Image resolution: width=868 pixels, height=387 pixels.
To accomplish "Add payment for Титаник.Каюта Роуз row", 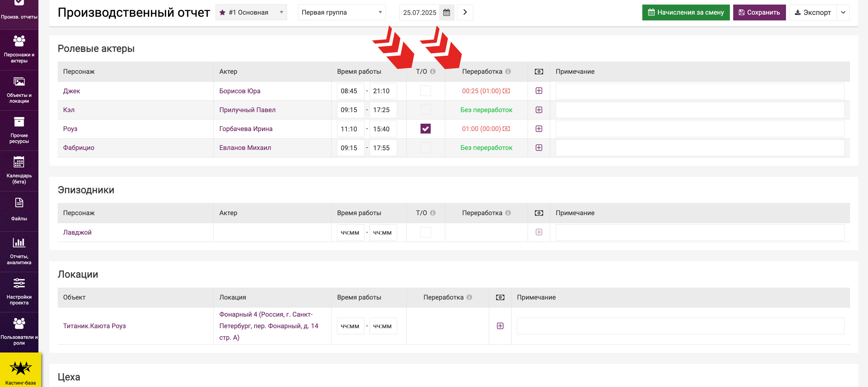I will tap(500, 326).
